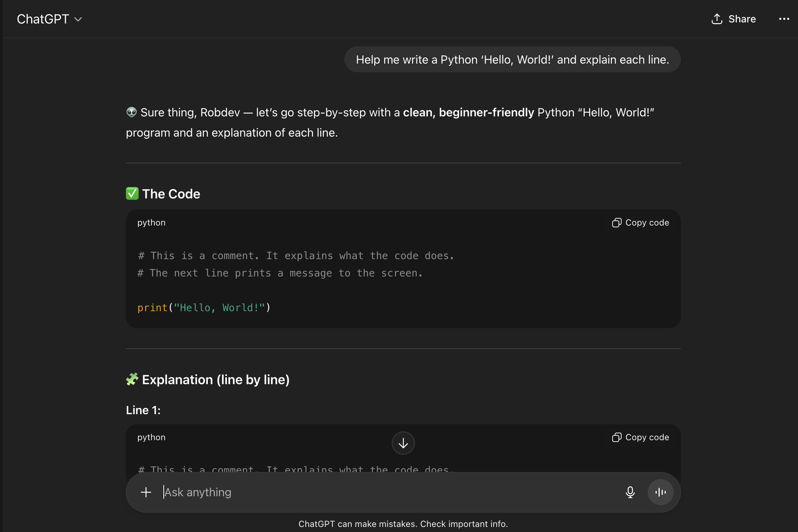The width and height of the screenshot is (798, 532).
Task: Open voice mode with the waveform icon
Action: click(x=660, y=492)
